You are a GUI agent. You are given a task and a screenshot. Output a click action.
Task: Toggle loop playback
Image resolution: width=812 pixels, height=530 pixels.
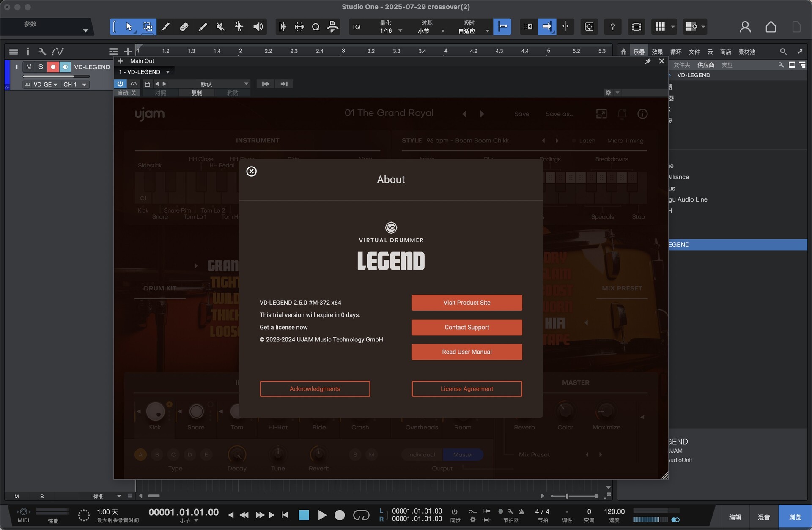point(361,515)
